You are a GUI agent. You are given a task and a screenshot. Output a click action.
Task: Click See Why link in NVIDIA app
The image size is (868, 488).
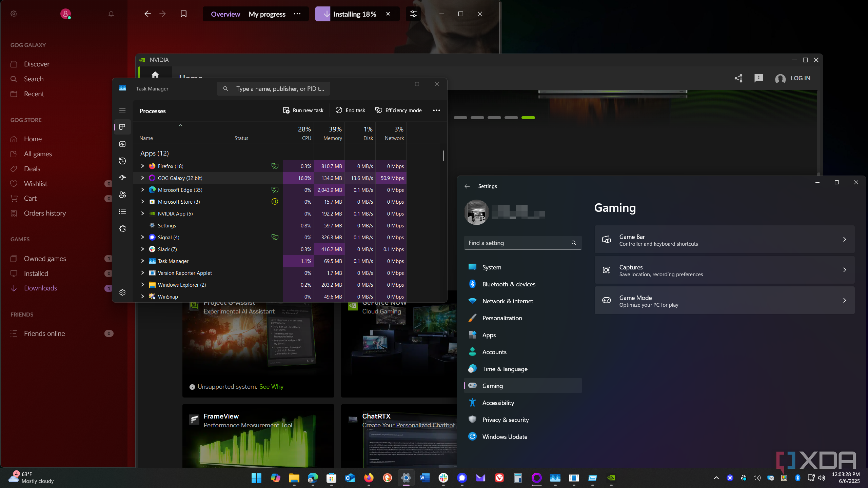coord(271,387)
